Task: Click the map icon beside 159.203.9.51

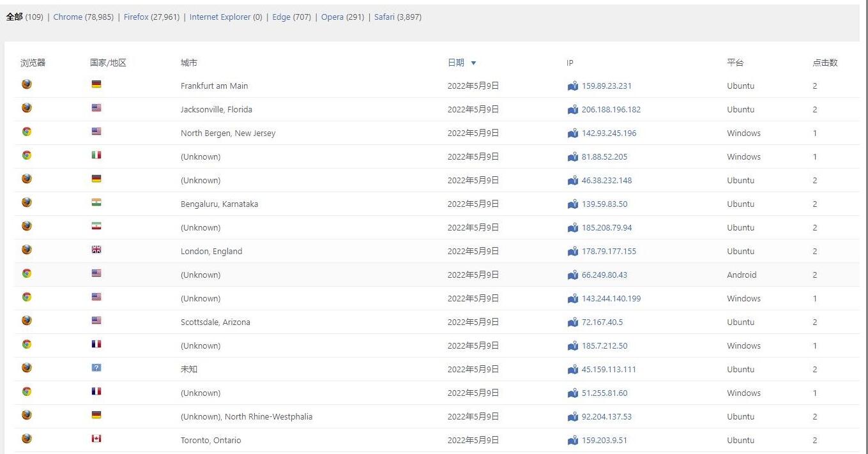Action: [573, 441]
